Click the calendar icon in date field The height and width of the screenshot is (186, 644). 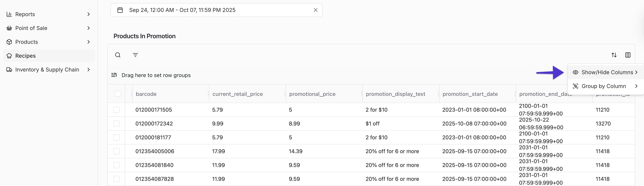120,10
